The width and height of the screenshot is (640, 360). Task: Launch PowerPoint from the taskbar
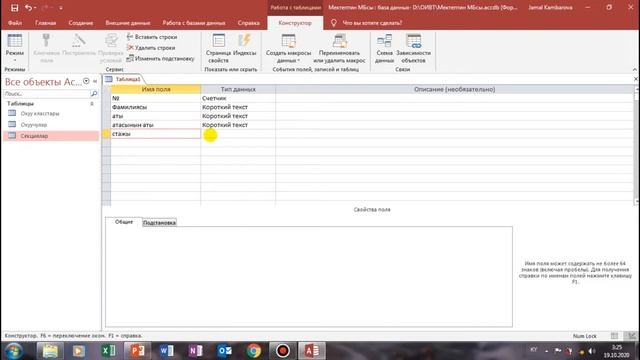coord(137,351)
